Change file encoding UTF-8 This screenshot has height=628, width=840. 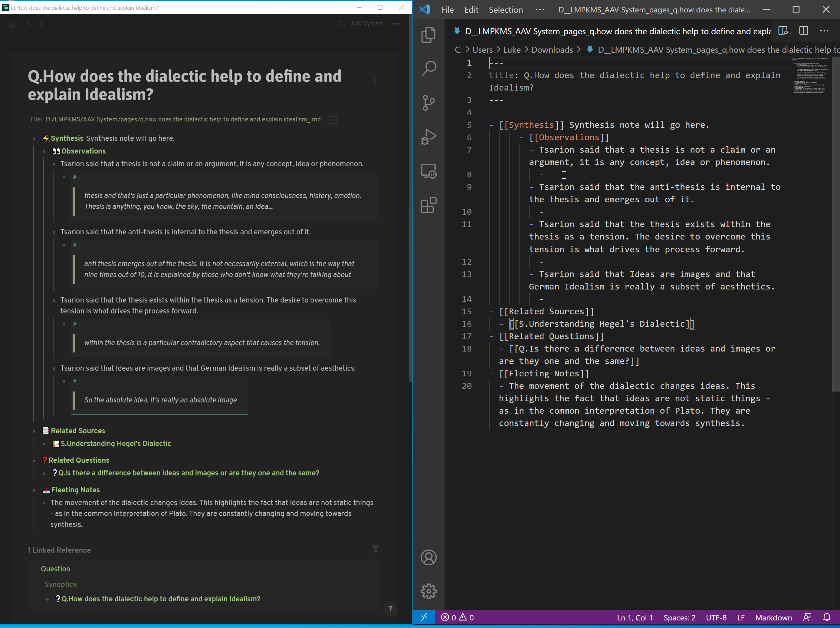click(716, 617)
